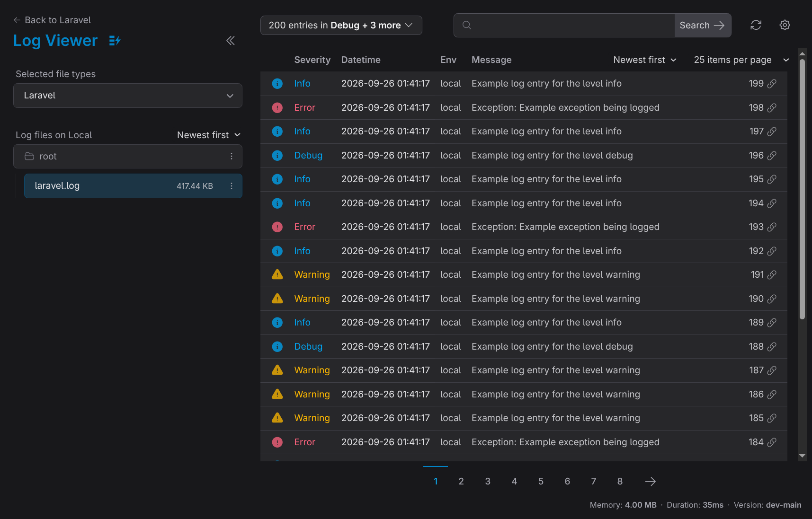The width and height of the screenshot is (812, 519).
Task: Copy the link icon for entry 199
Action: 772,84
